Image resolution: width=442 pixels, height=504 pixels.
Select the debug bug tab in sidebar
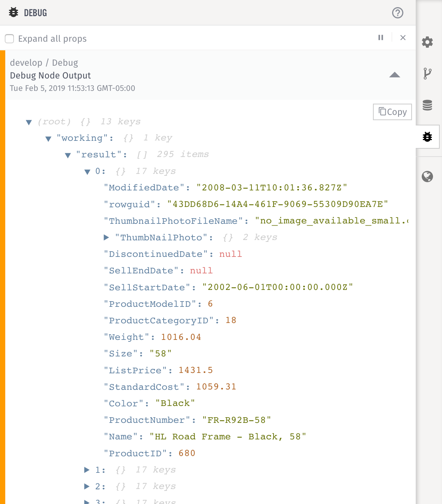427,137
